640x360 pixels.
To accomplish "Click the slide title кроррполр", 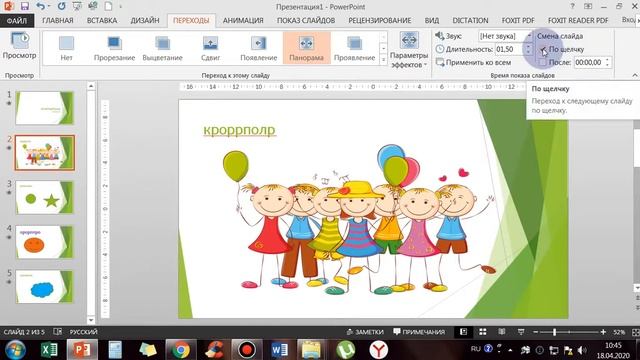I will [x=240, y=130].
